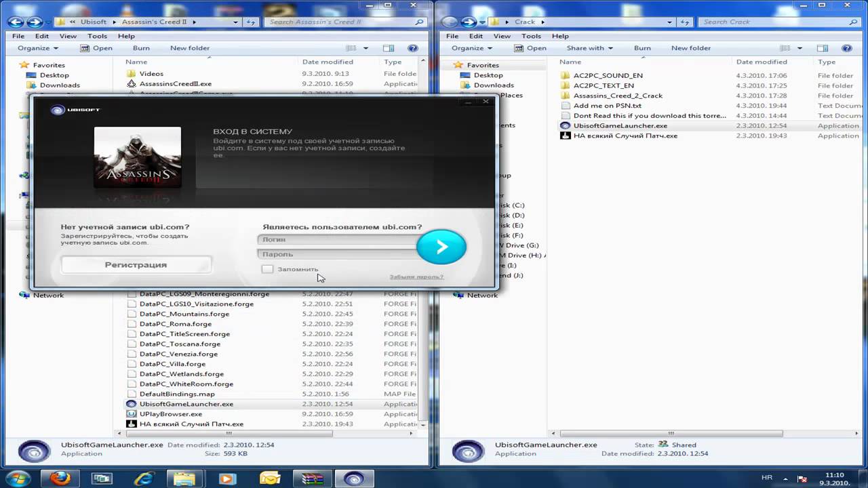The width and height of the screenshot is (868, 488).
Task: Click New folder in Crack window toolbar
Action: 691,48
